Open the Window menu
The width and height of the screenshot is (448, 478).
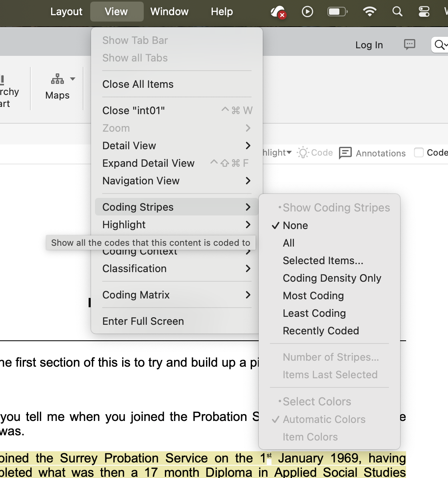click(169, 12)
